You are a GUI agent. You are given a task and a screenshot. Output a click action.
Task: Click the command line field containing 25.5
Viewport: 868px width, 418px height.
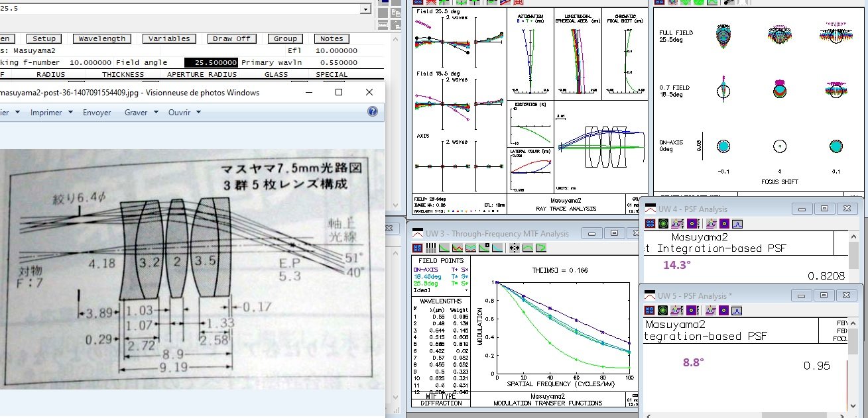(x=179, y=9)
